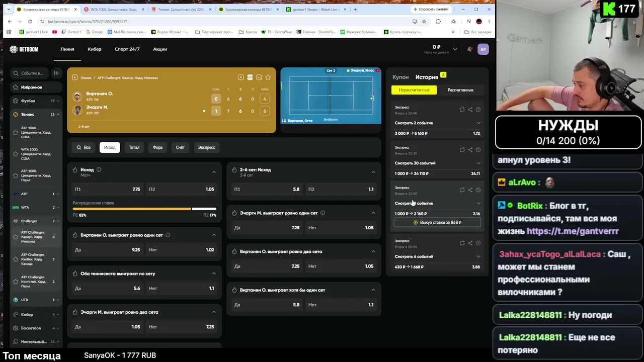Bookmark this page with the address bar star
Viewport: 644px width, 362px height.
tap(424, 22)
